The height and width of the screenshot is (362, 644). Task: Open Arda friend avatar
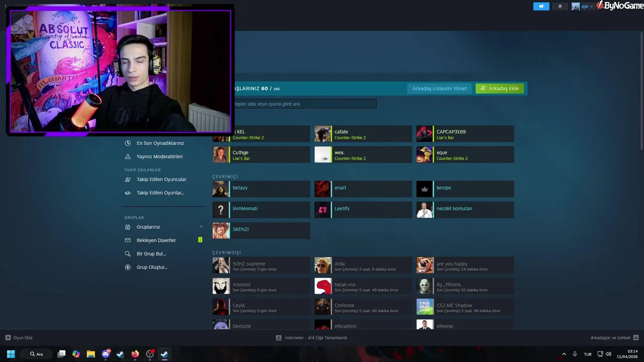pos(323,265)
